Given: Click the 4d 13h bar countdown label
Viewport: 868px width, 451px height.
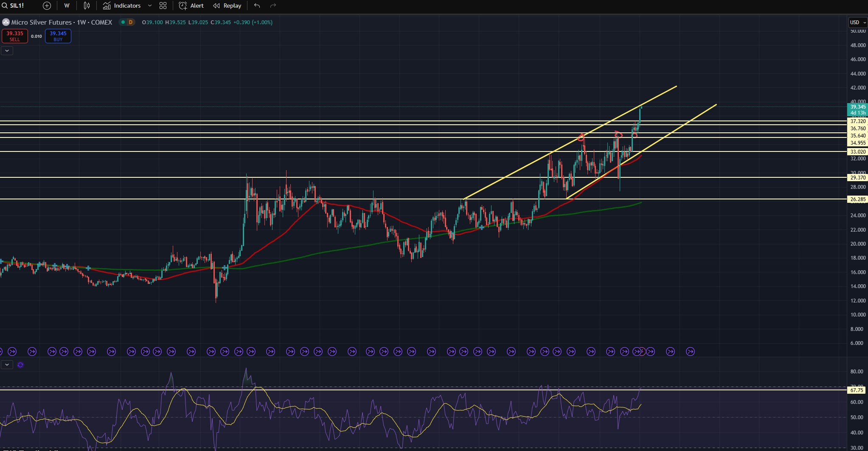Looking at the screenshot, I should click(x=858, y=113).
